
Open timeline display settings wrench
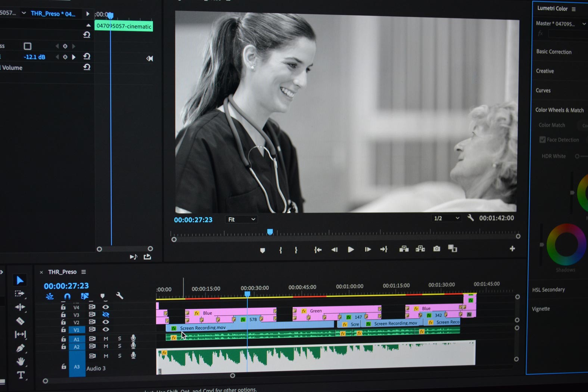coord(119,296)
